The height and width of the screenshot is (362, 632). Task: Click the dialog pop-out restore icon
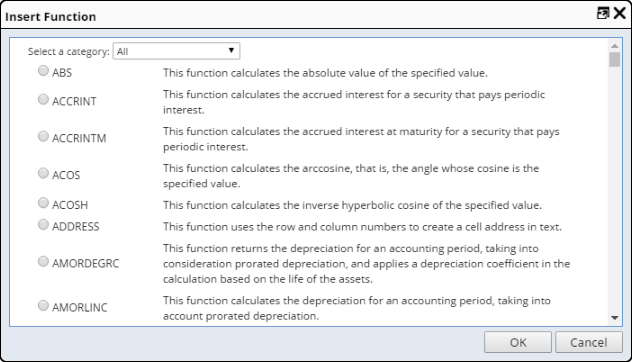pos(603,13)
